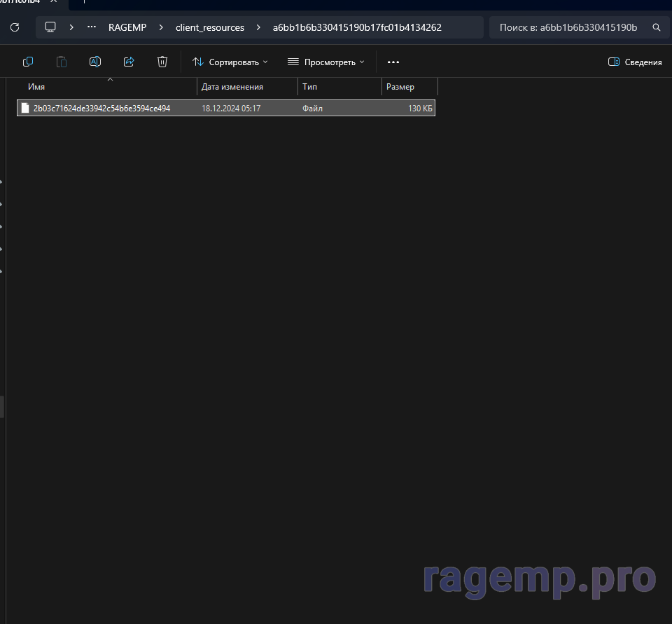
Task: Go to the RAGEMP folder in breadcrumb
Action: click(x=127, y=27)
